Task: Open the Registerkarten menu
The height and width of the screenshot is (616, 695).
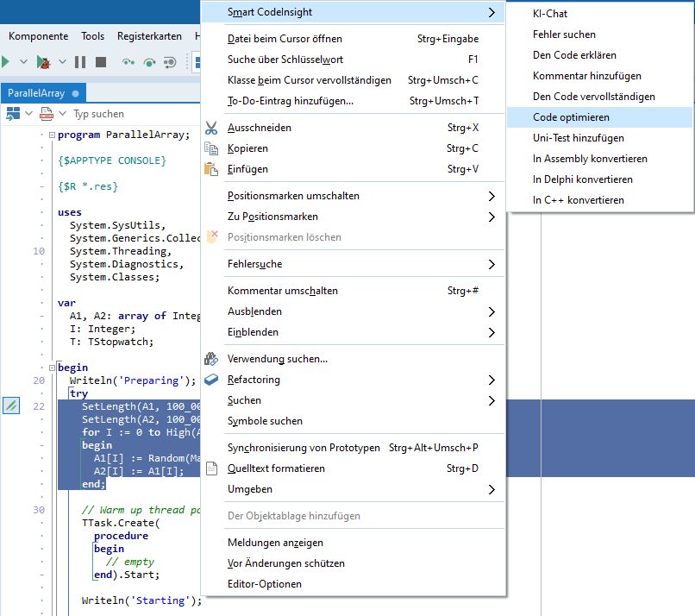Action: 149,36
